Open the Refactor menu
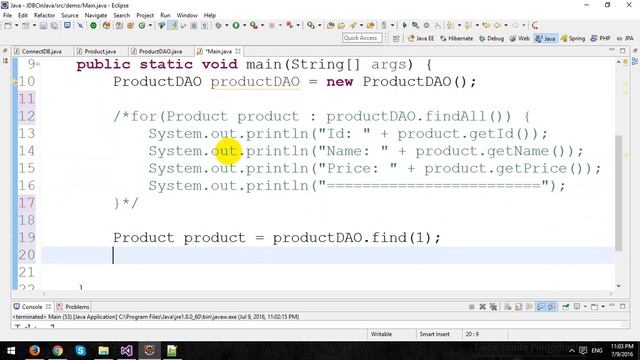 tap(44, 15)
